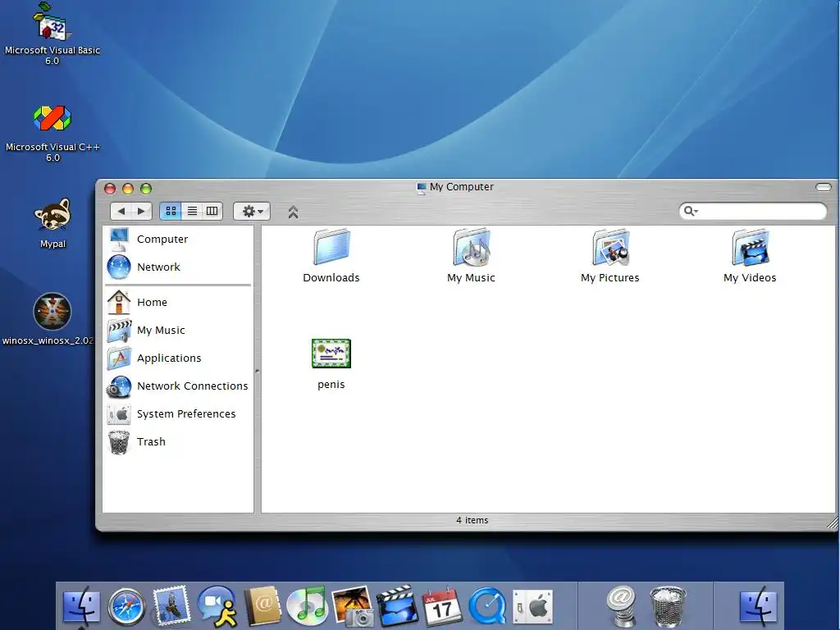Image resolution: width=840 pixels, height=630 pixels.
Task: Open the gear action dropdown menu
Action: click(252, 211)
